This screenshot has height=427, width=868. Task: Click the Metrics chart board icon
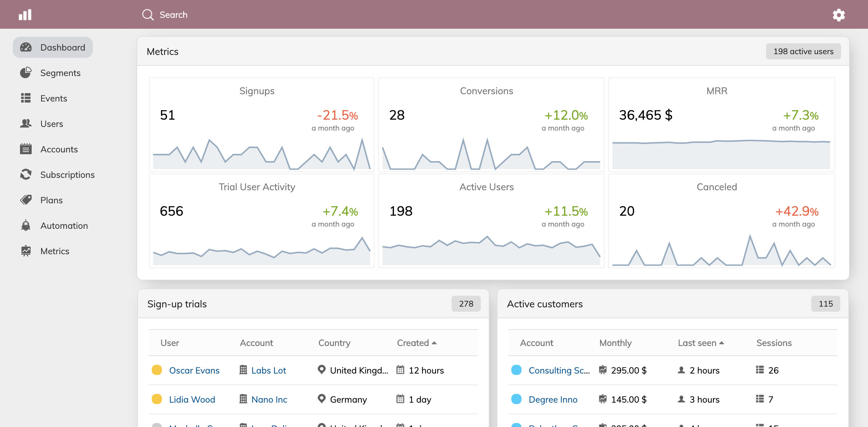click(x=25, y=251)
